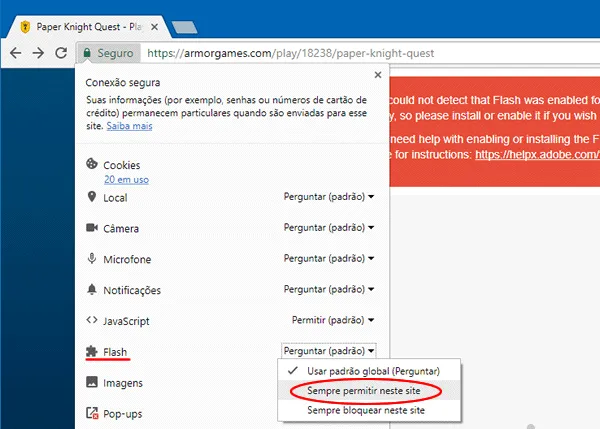
Task: Click the 'Cookies' label text
Action: [x=122, y=165]
